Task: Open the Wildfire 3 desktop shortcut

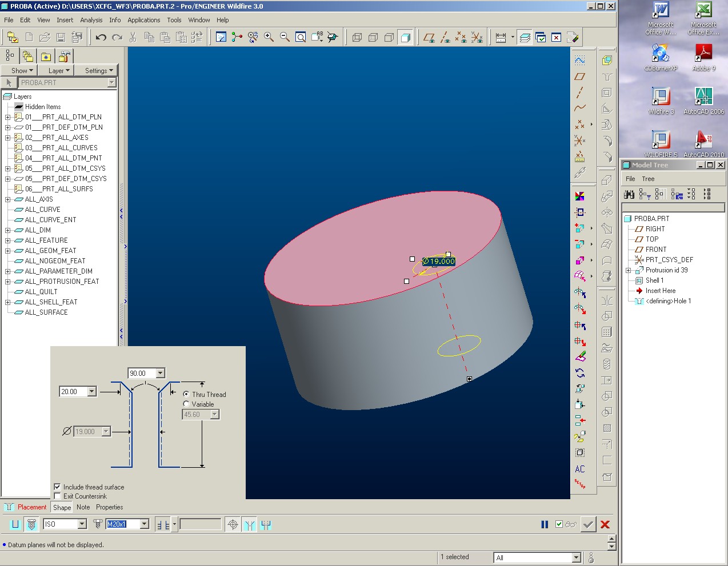Action: click(661, 101)
